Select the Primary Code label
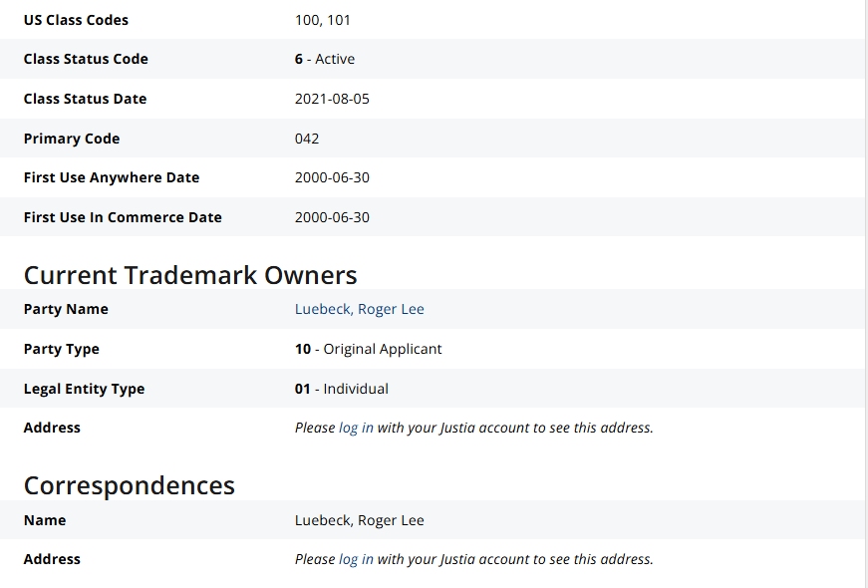The width and height of the screenshot is (868, 588). 72,139
